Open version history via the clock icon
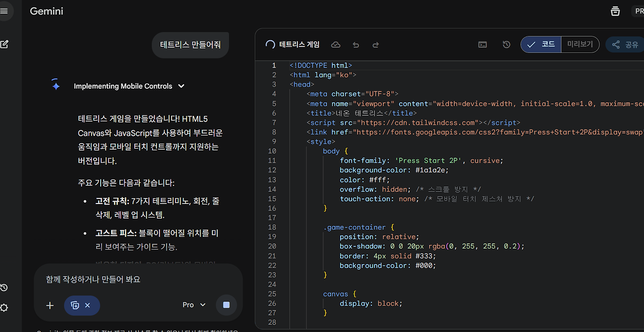 [x=506, y=44]
